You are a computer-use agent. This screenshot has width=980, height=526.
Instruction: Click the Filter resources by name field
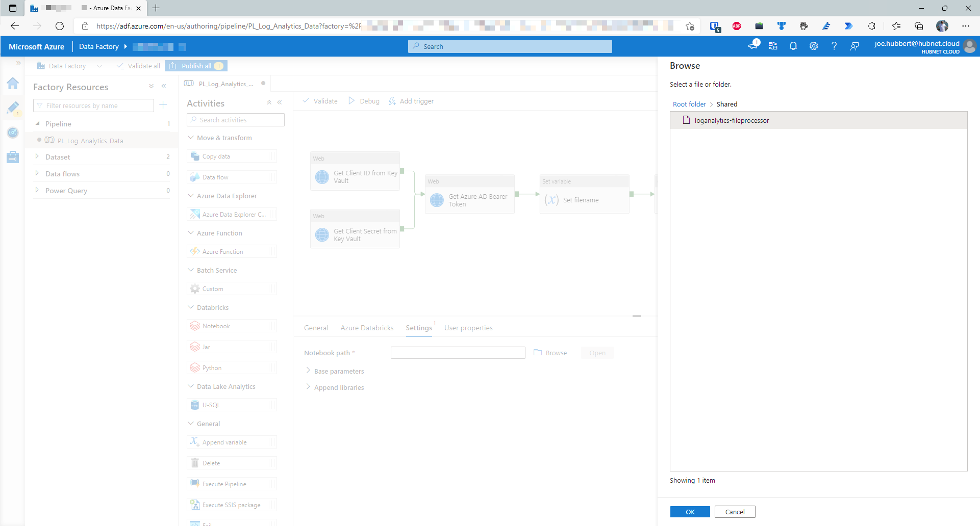(93, 106)
